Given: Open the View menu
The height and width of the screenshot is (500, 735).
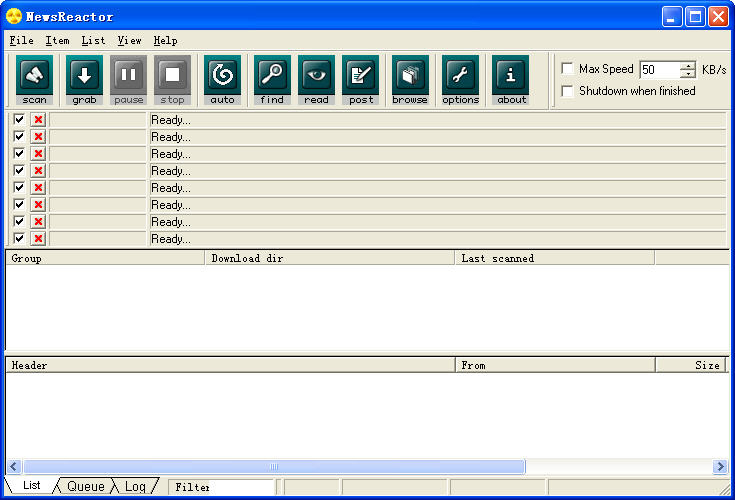Looking at the screenshot, I should click(x=129, y=41).
